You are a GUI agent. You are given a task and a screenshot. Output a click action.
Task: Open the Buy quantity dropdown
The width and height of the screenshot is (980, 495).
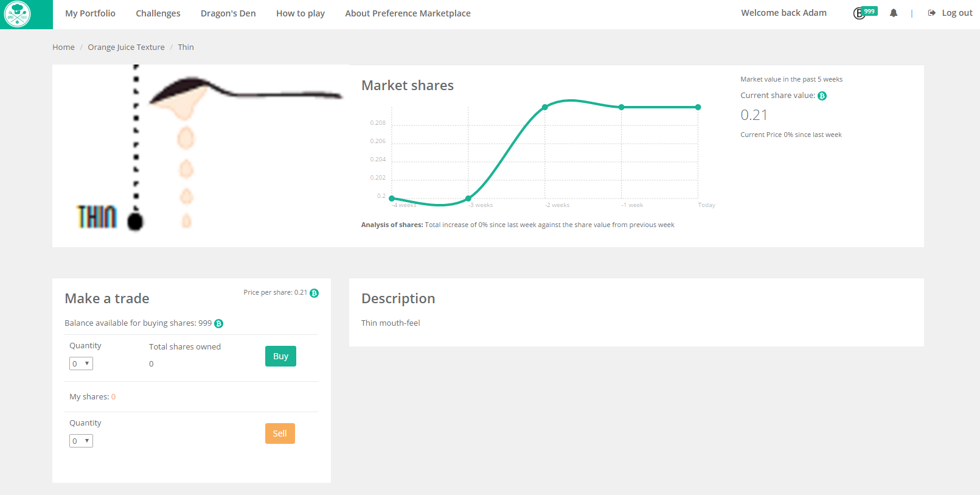(x=81, y=363)
